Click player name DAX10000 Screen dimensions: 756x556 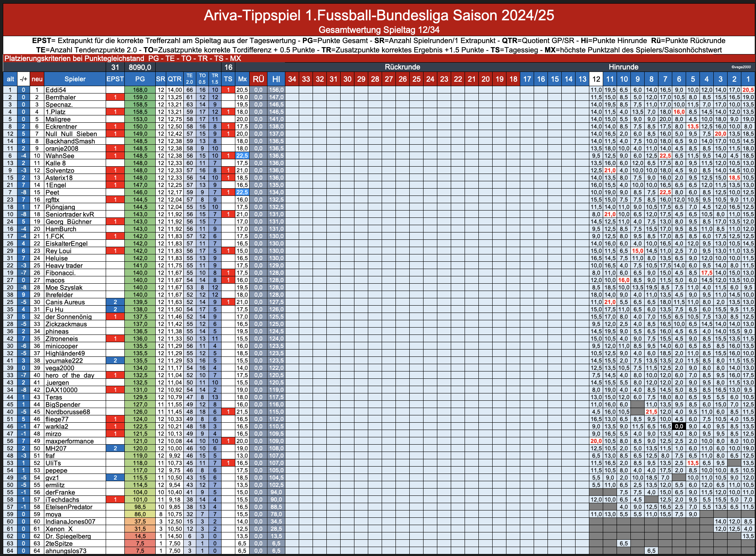[x=61, y=390]
